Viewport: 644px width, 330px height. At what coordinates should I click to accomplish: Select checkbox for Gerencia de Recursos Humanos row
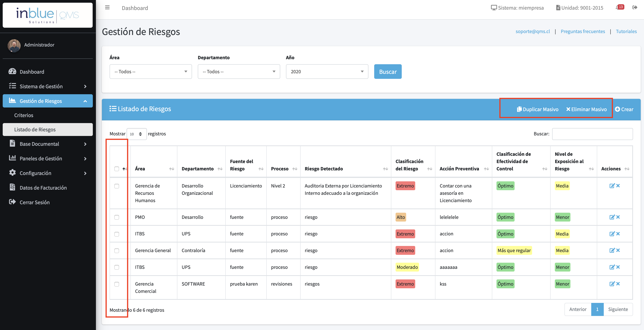[x=117, y=186]
